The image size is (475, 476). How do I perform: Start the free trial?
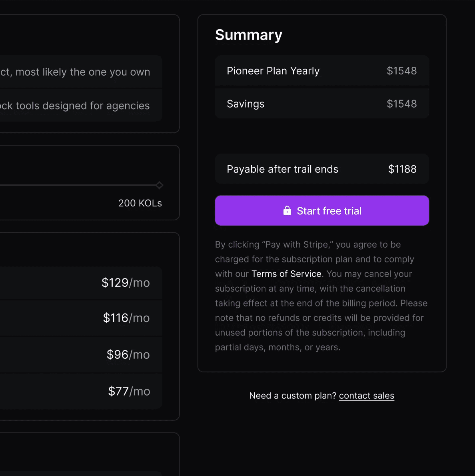[322, 210]
